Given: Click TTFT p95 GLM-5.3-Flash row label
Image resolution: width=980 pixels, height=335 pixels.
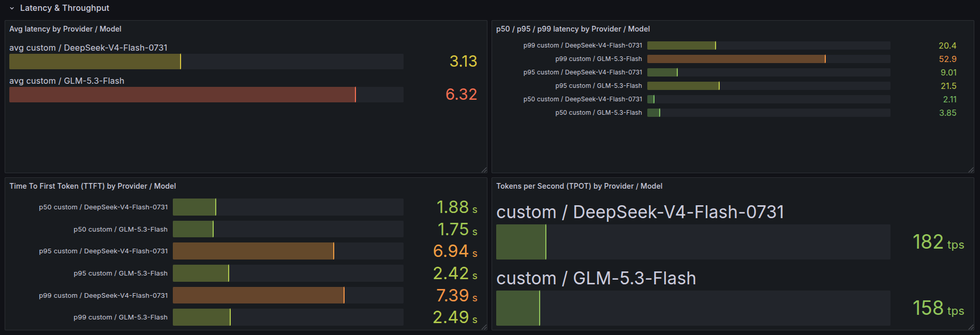Looking at the screenshot, I should [121, 273].
